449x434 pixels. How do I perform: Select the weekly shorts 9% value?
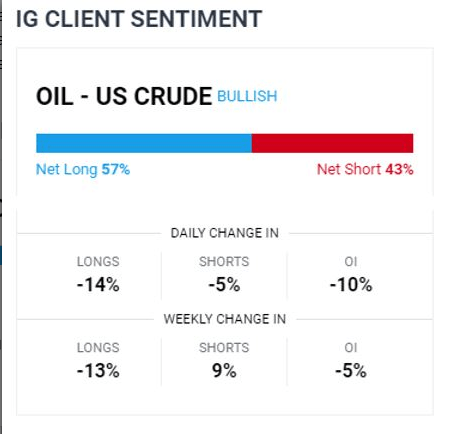(224, 371)
